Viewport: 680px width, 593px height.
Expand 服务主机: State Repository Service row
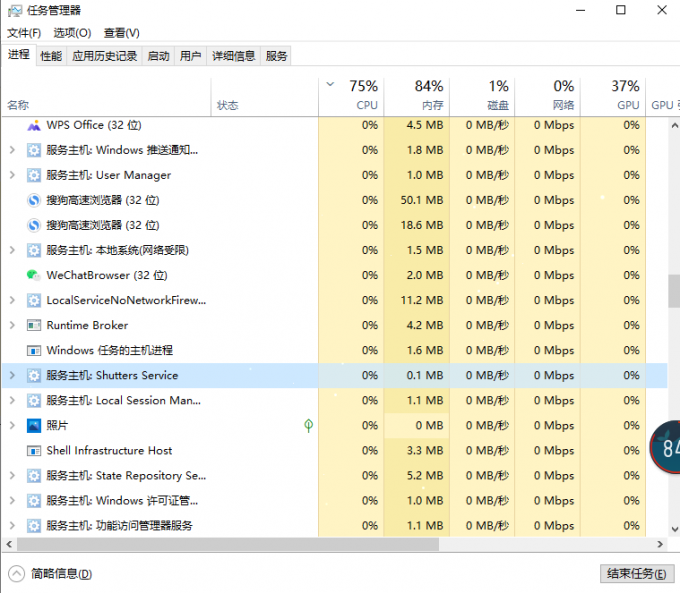(x=12, y=476)
